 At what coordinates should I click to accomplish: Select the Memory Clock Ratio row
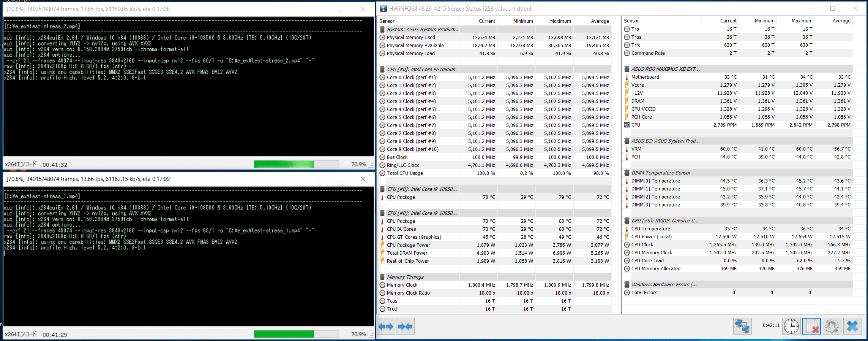click(495, 293)
